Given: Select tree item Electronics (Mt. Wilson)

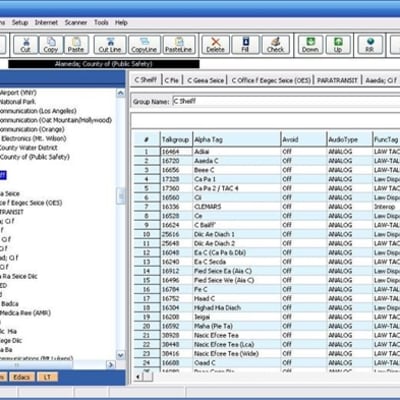Looking at the screenshot, I should [x=33, y=138].
